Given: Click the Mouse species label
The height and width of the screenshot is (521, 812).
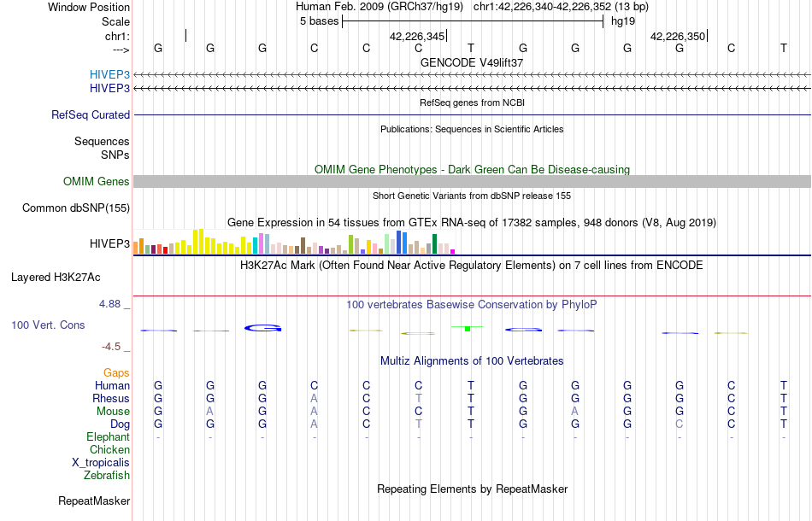Looking at the screenshot, I should 113,412.
